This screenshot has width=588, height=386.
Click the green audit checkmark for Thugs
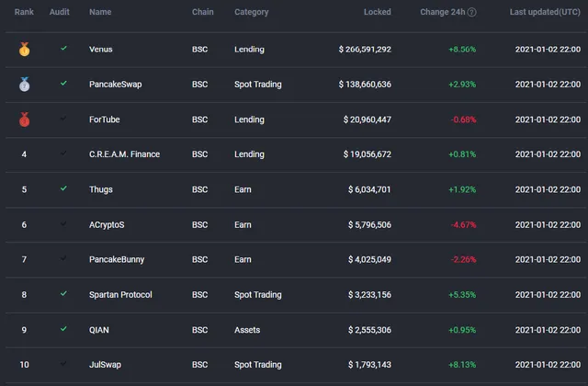(63, 188)
